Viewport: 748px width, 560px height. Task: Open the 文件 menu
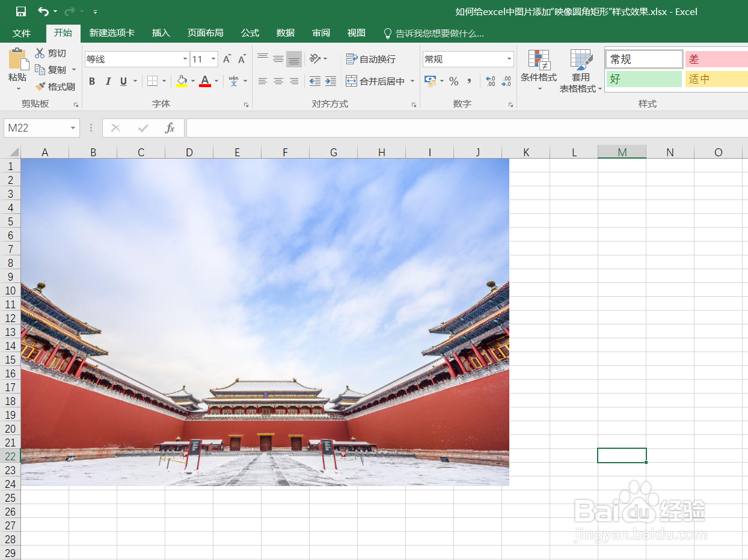(x=22, y=33)
